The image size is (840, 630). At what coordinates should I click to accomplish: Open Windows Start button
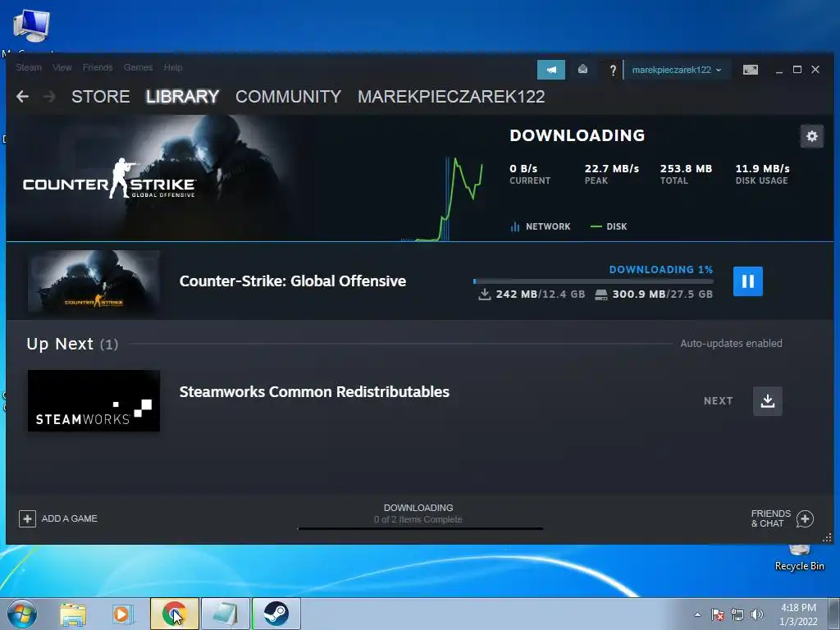[22, 614]
